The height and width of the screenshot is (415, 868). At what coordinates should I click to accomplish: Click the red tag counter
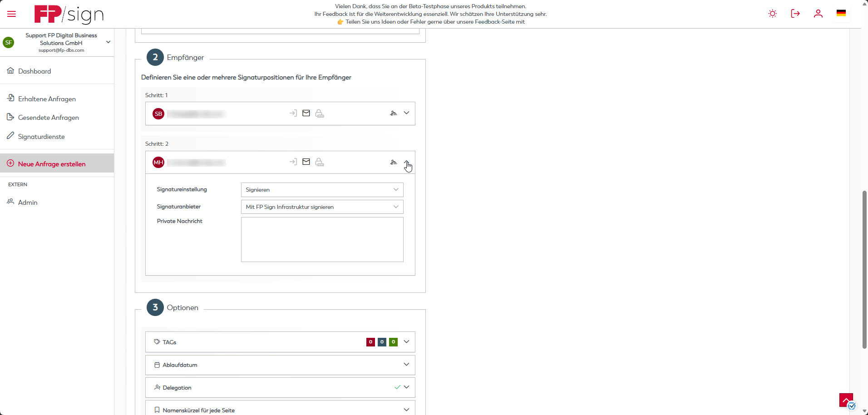point(370,342)
